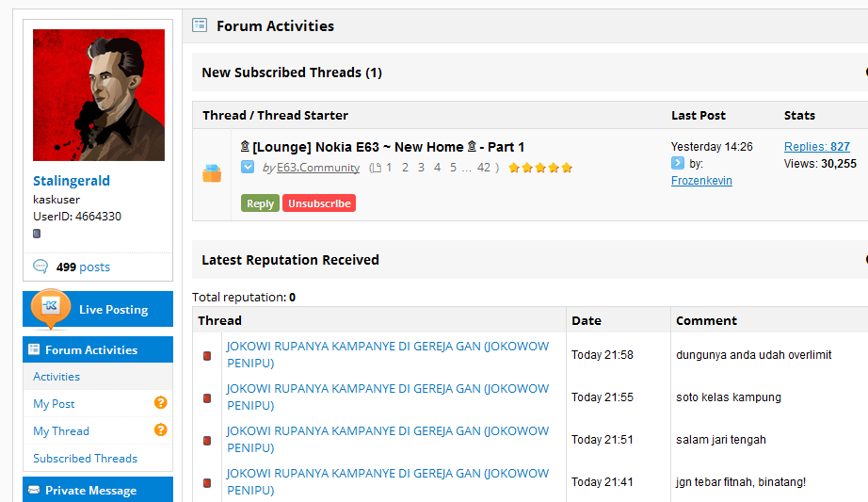Click the five-star thread rating
Image resolution: width=868 pixels, height=502 pixels.
click(540, 168)
